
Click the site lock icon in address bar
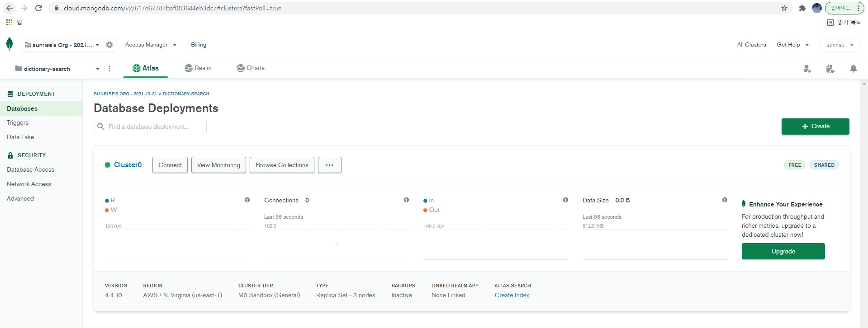pos(57,8)
